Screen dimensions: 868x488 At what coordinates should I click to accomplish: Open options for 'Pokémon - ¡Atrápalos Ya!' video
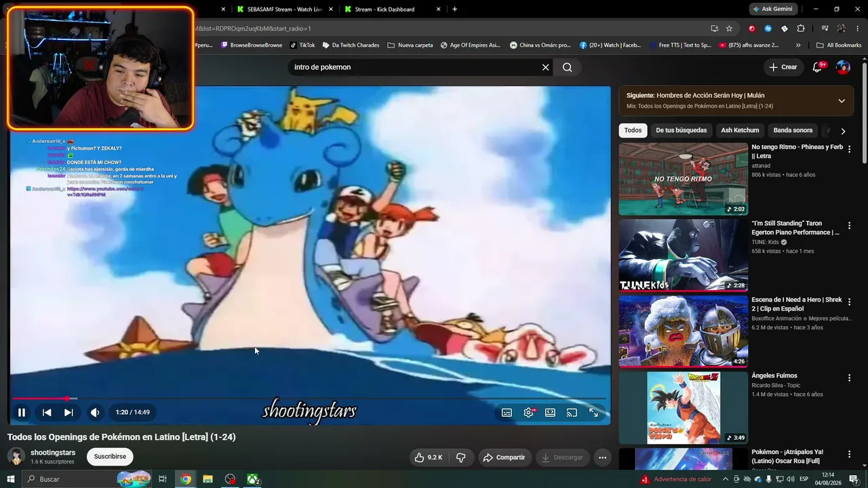(849, 454)
